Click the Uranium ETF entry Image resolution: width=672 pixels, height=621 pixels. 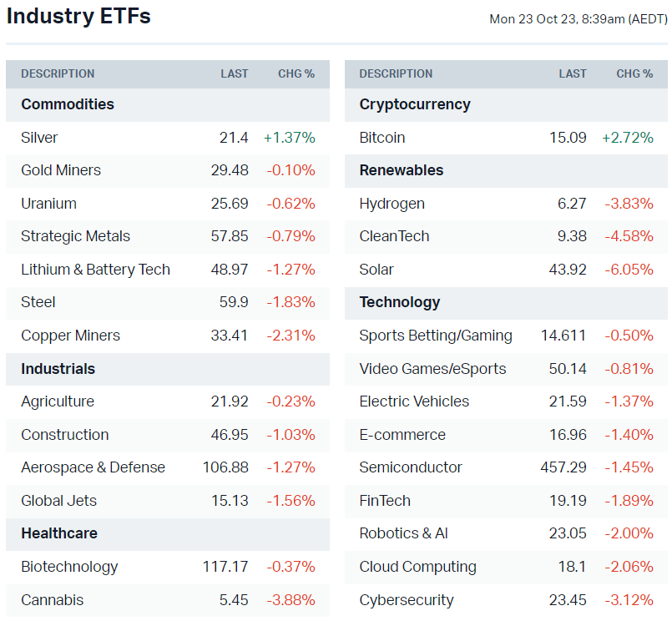tap(48, 204)
